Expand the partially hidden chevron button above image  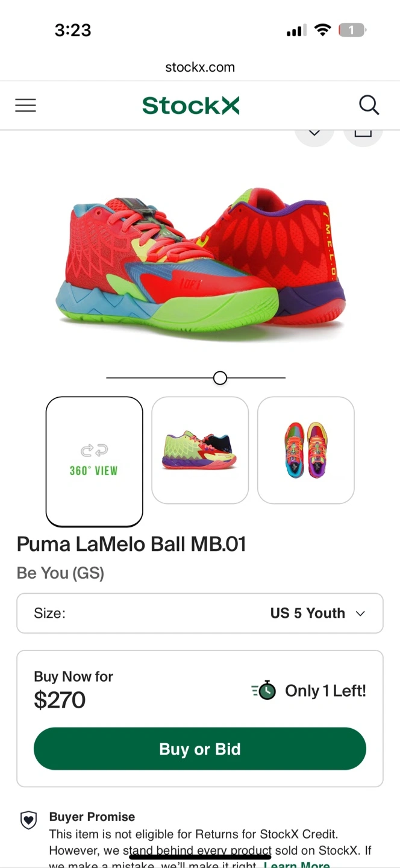(314, 136)
